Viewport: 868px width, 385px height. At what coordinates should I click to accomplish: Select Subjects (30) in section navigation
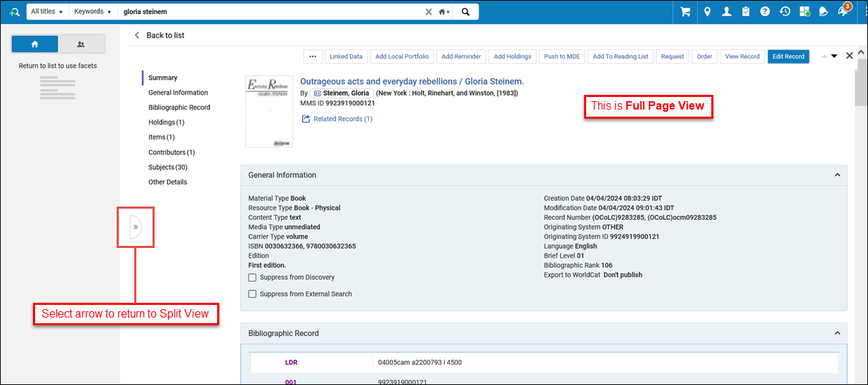[x=168, y=167]
